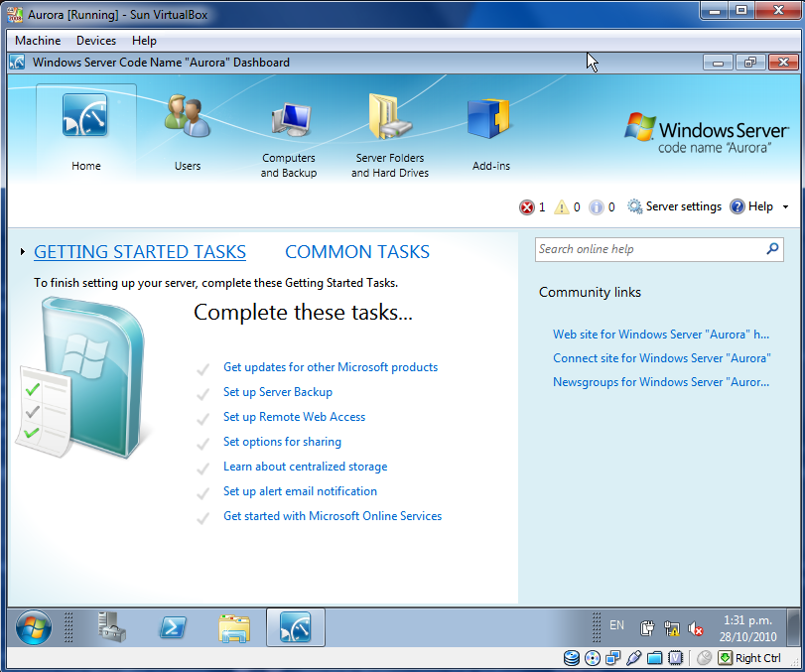
Task: Open the Users section icon
Action: click(x=187, y=118)
